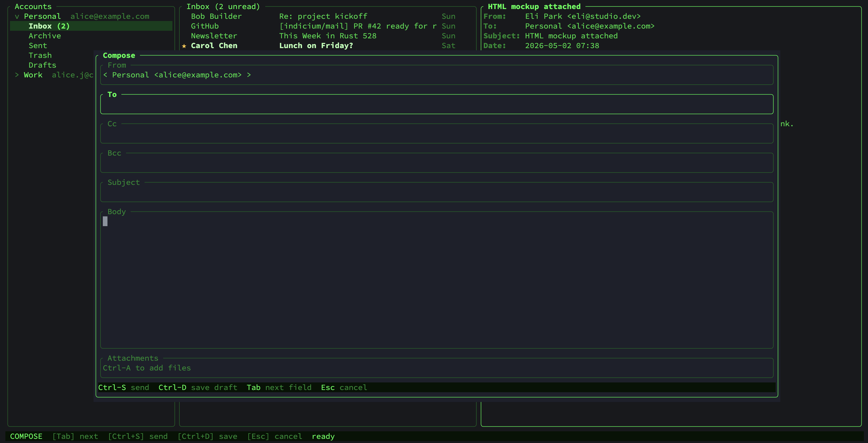868x443 pixels.
Task: Select next From account with right arrow
Action: click(249, 75)
